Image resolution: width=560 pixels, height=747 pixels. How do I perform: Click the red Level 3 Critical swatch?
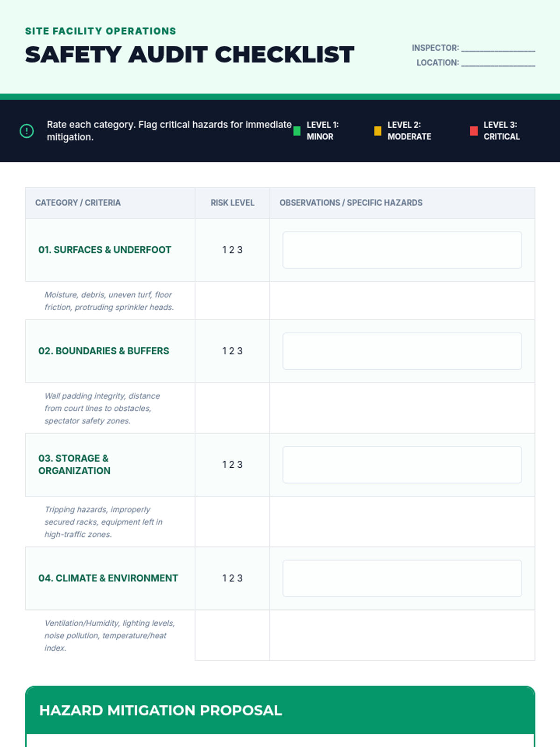(474, 131)
